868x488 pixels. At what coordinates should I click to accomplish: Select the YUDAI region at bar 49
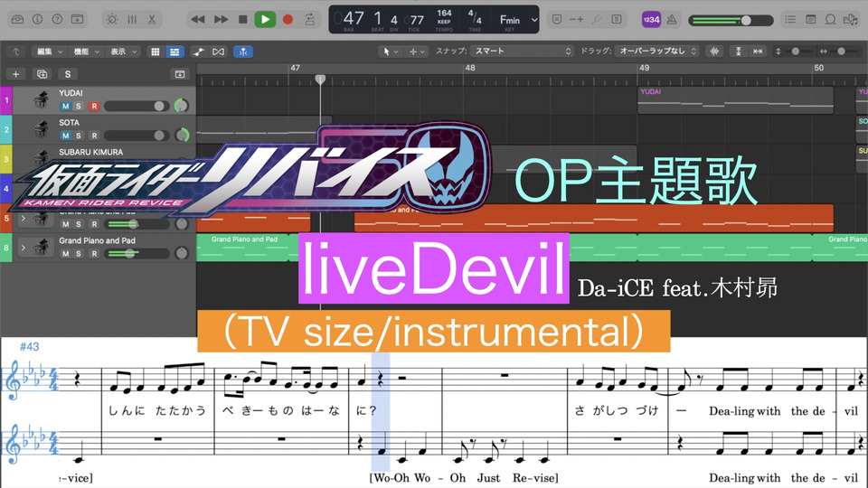click(735, 100)
